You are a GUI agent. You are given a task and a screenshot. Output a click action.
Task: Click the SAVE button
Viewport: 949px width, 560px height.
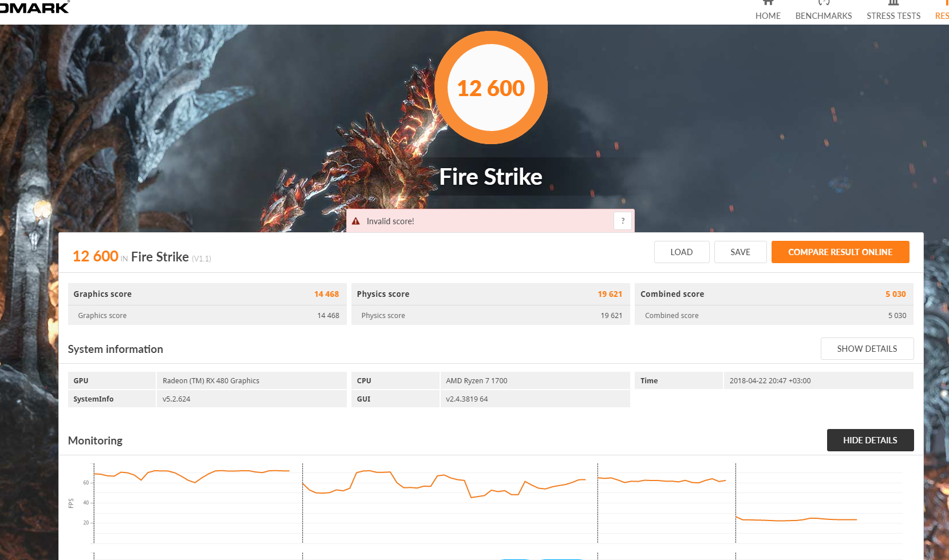tap(740, 252)
